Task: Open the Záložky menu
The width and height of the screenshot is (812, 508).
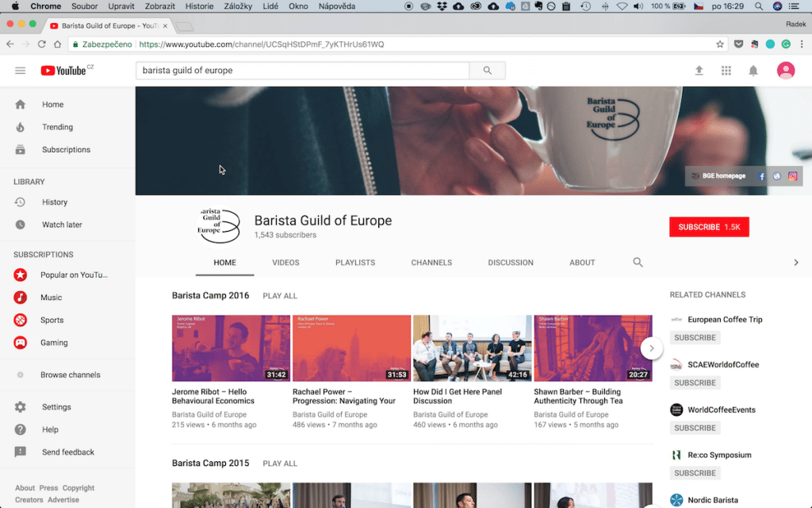Action: pos(238,6)
